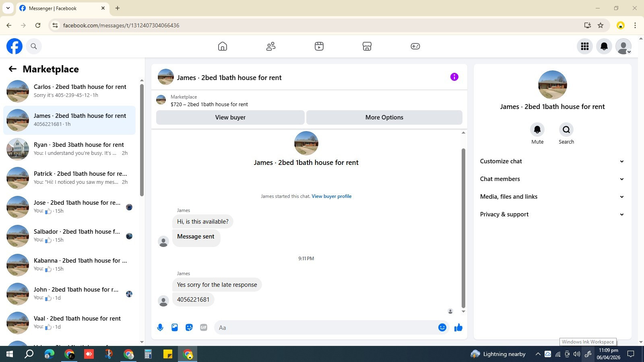Click the message input field Aa
The height and width of the screenshot is (362, 644).
click(325, 327)
